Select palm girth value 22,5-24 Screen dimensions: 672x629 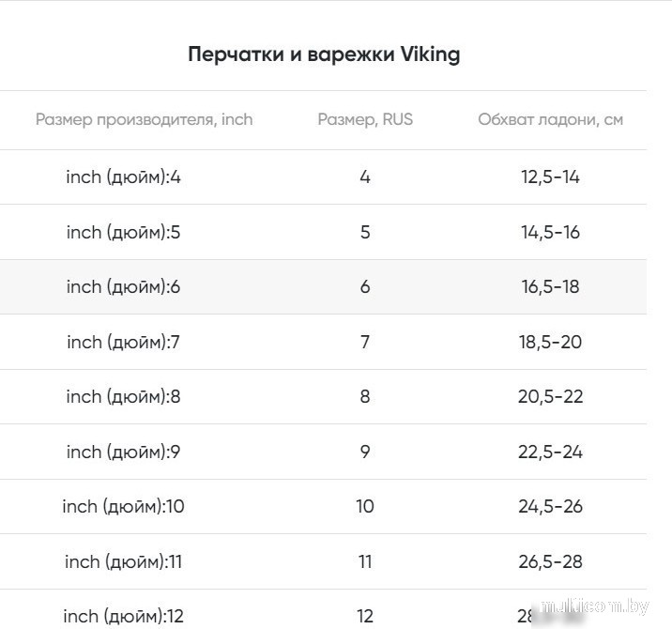(x=550, y=452)
